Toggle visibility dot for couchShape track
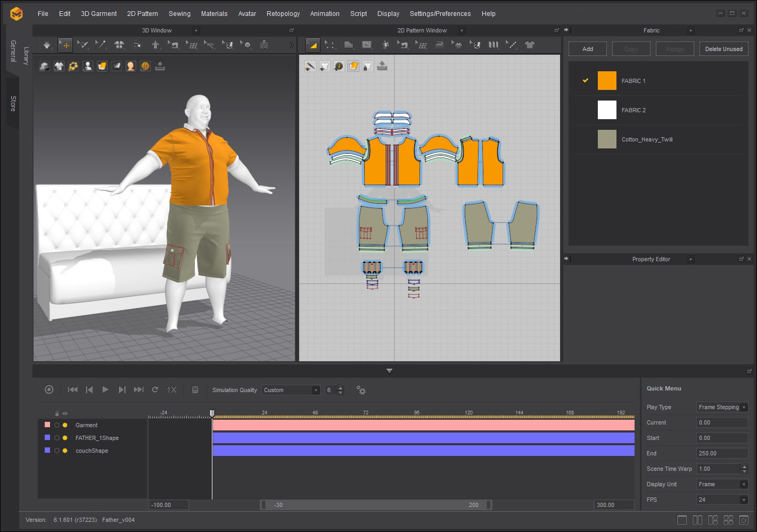 pyautogui.click(x=65, y=451)
